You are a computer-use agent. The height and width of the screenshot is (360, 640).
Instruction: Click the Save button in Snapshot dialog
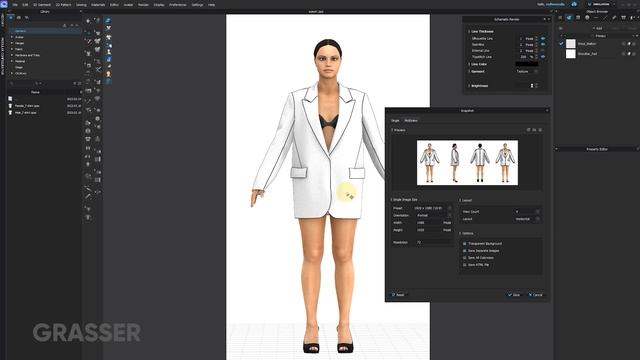click(x=514, y=295)
